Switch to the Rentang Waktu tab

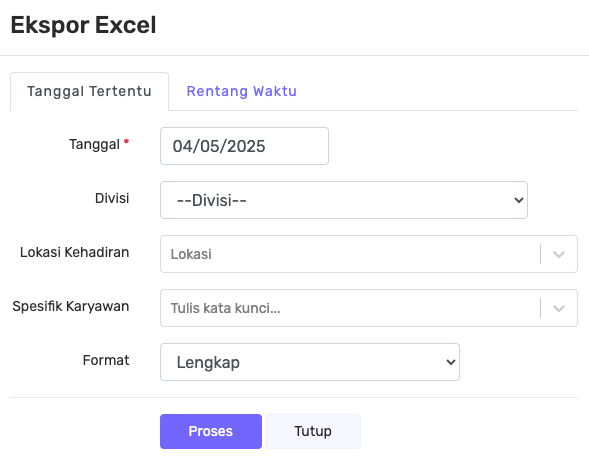(242, 91)
